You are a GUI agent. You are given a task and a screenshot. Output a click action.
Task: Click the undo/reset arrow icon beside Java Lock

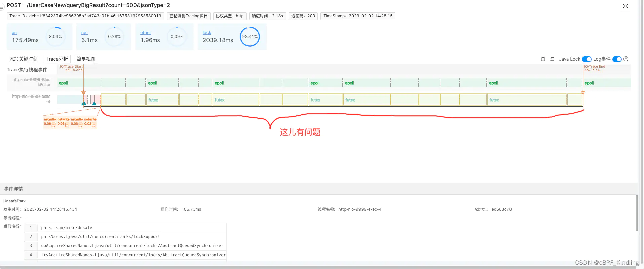pos(552,59)
